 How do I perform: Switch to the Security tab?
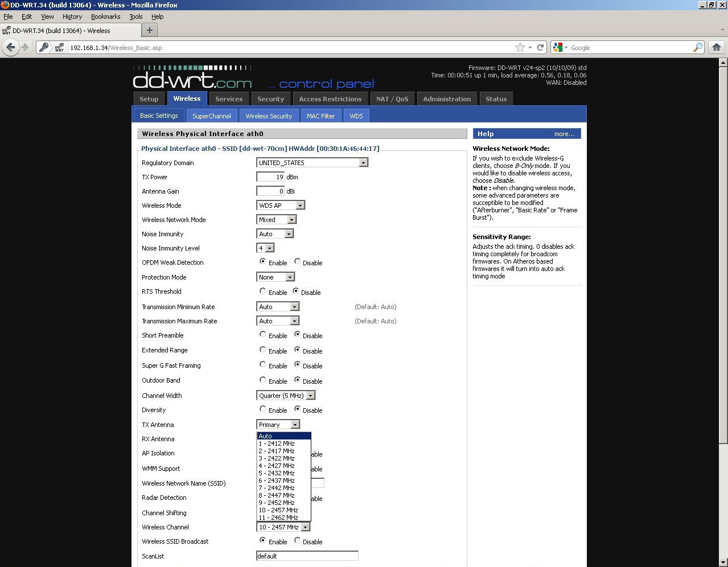click(x=270, y=99)
